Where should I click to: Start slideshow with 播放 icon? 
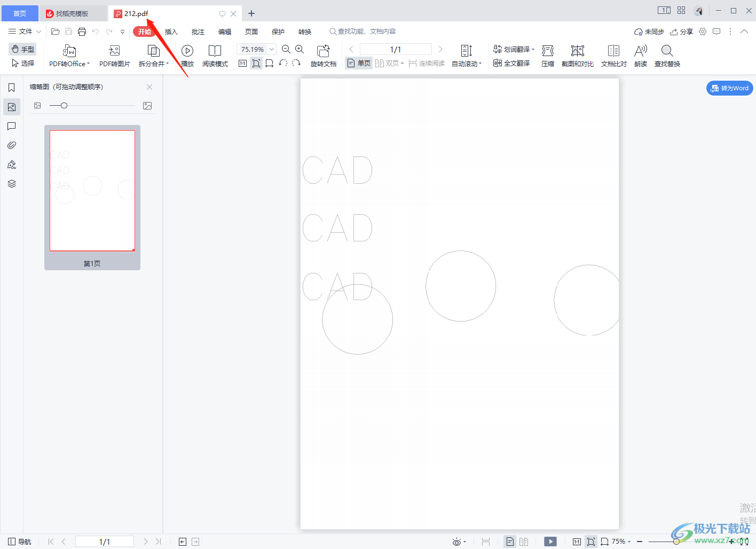[x=187, y=56]
